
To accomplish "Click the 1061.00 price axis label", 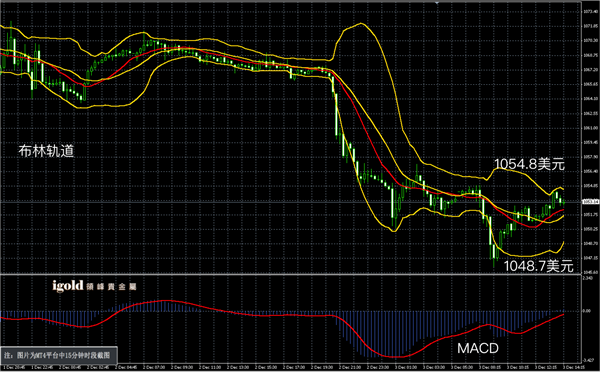I will tap(590, 128).
